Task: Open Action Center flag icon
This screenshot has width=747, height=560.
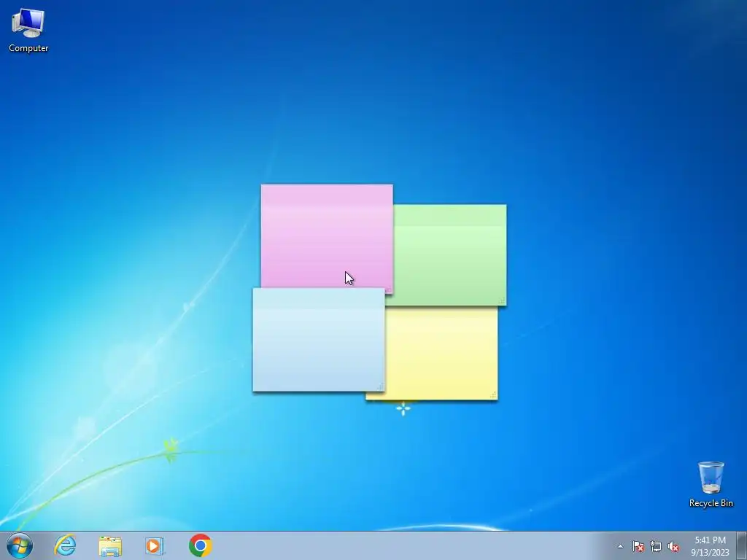Action: 638,546
